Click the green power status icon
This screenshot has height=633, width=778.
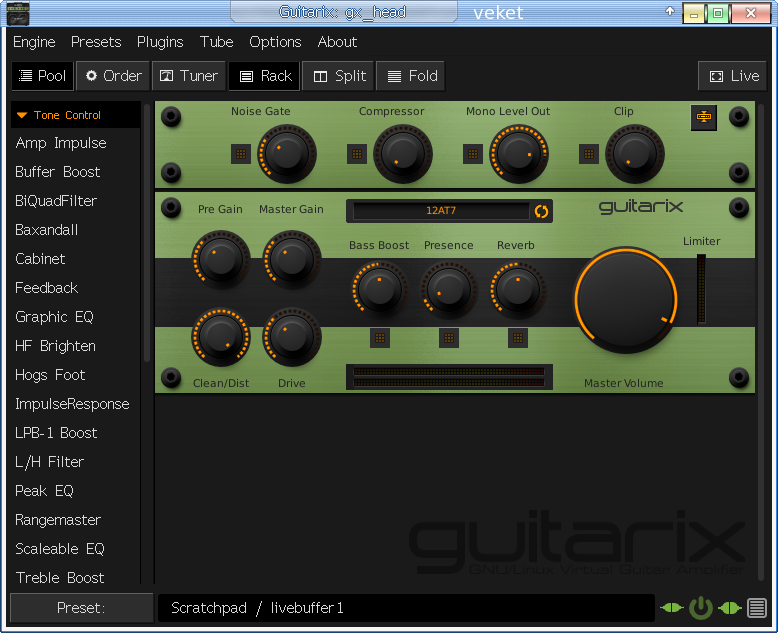701,608
